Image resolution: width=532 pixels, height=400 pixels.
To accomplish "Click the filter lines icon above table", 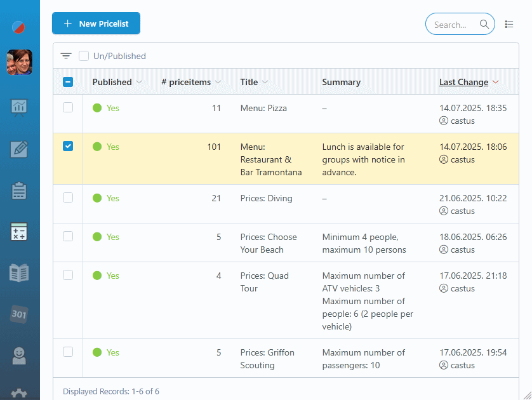I will coord(66,56).
